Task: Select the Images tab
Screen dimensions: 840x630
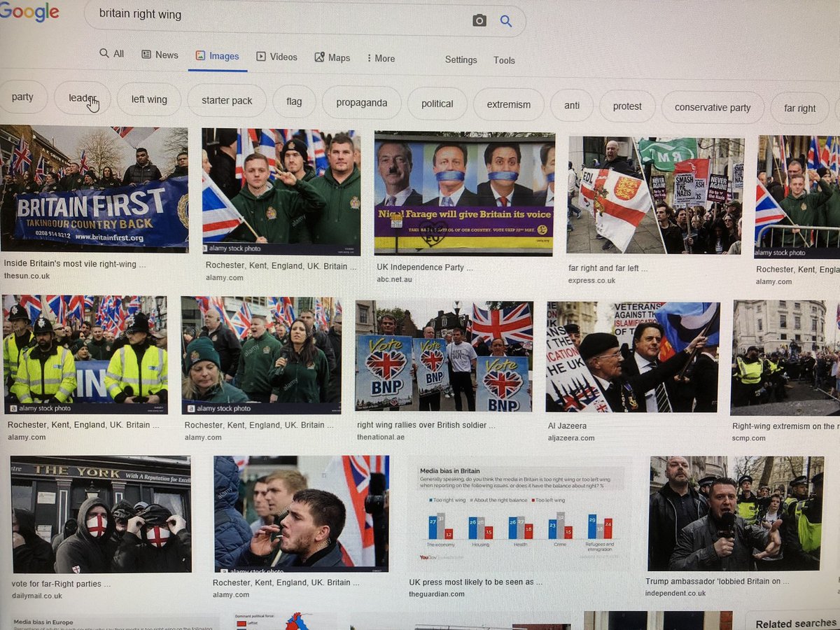Action: [218, 57]
